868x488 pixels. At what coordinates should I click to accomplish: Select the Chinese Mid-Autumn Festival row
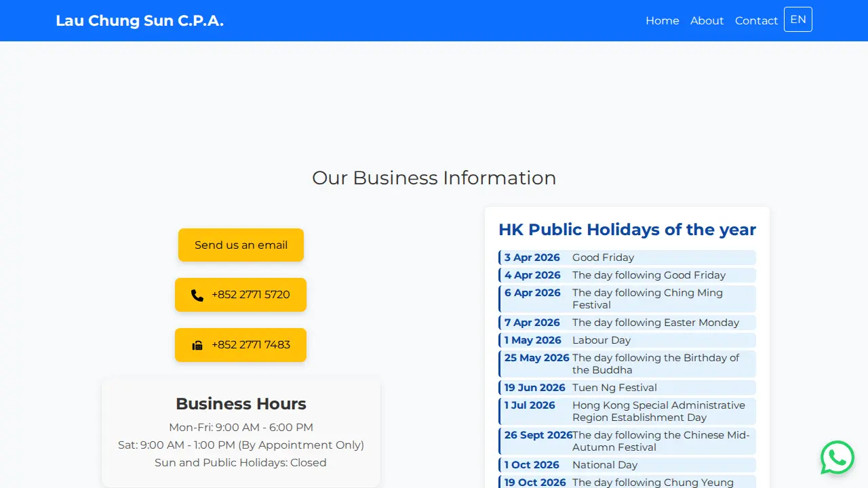pos(627,441)
